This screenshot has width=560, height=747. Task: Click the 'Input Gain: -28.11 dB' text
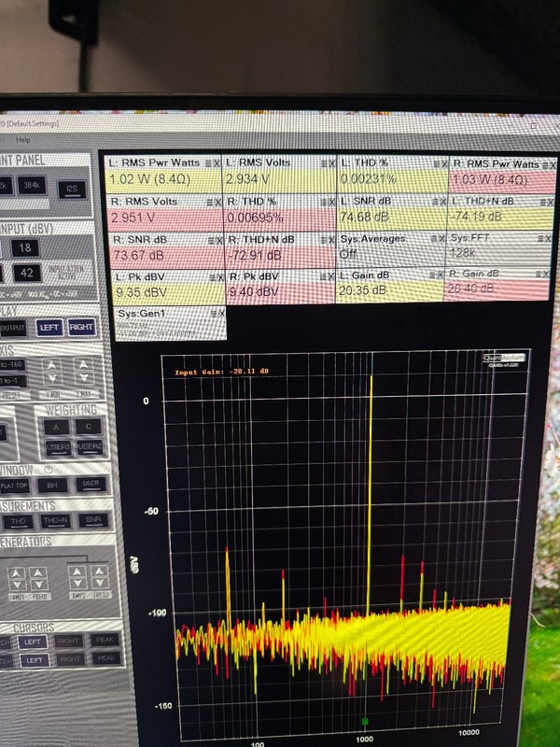click(222, 372)
